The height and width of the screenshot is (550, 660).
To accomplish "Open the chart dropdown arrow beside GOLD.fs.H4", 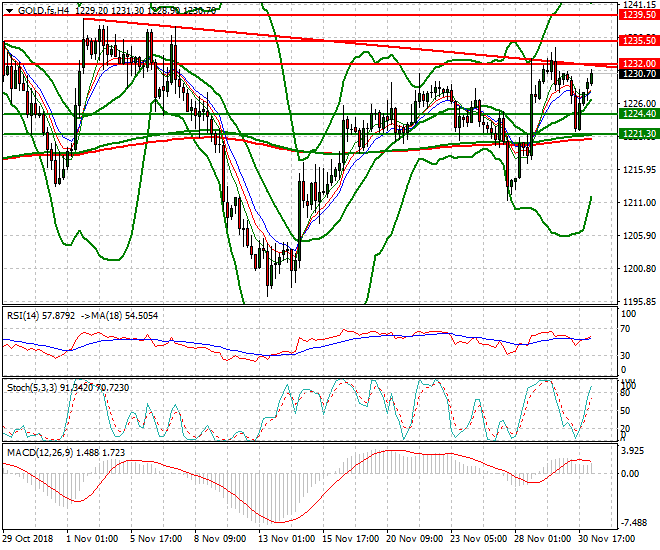I will click(9, 11).
